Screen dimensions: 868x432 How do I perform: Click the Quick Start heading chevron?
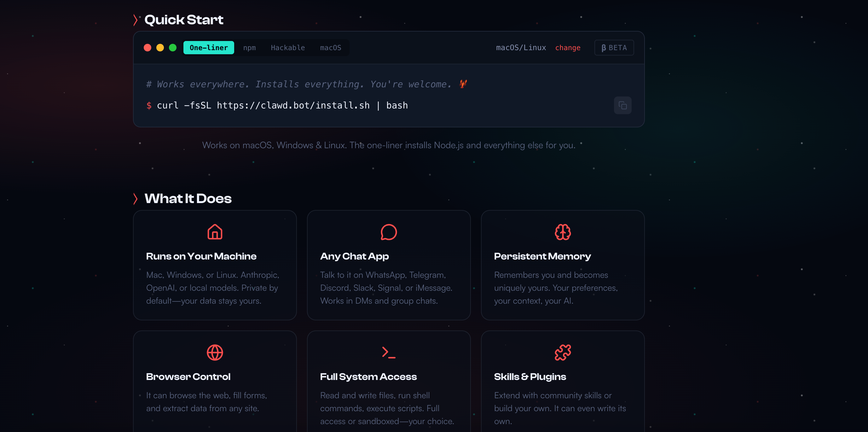[136, 20]
